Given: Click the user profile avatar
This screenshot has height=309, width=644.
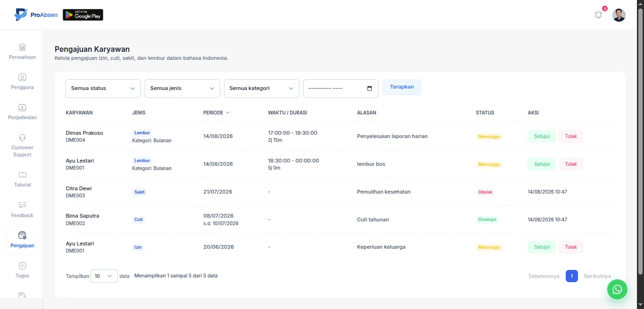Looking at the screenshot, I should click(x=619, y=15).
